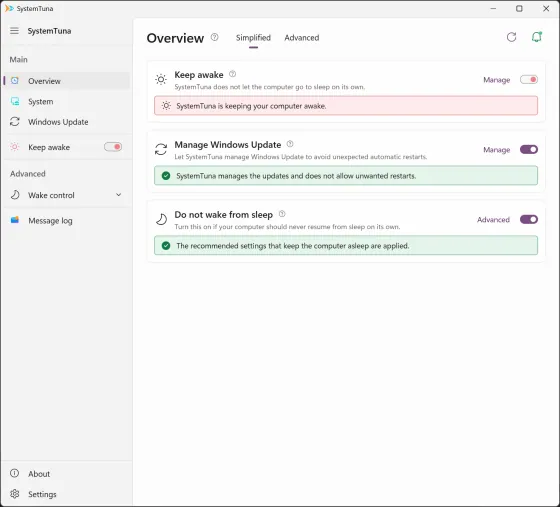Click the sync arrows icon of Manage Windows Update card

[161, 149]
